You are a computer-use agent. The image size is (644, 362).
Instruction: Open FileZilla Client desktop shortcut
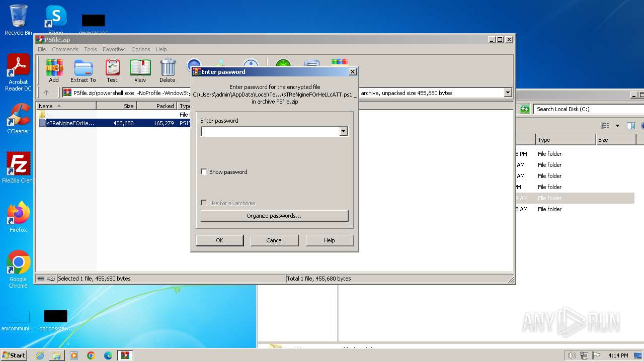click(18, 167)
